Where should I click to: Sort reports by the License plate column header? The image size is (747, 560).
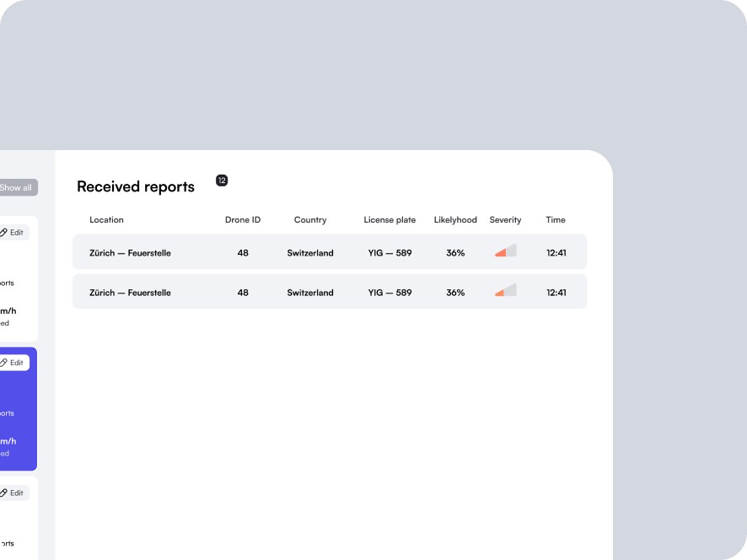pos(390,219)
